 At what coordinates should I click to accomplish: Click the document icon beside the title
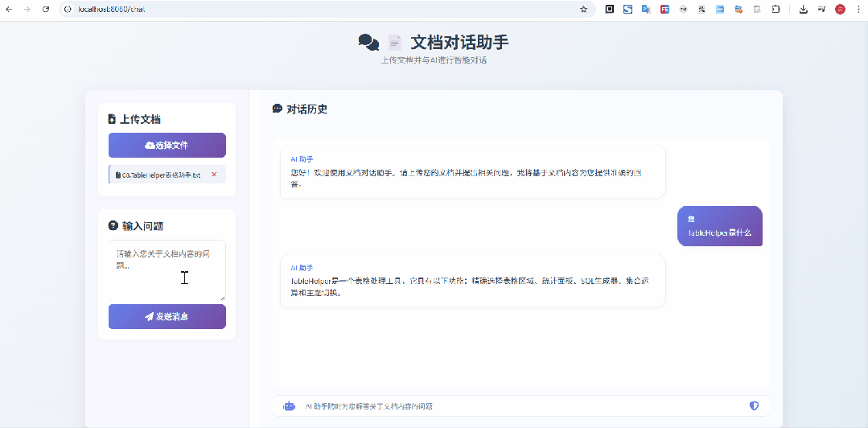(x=395, y=43)
